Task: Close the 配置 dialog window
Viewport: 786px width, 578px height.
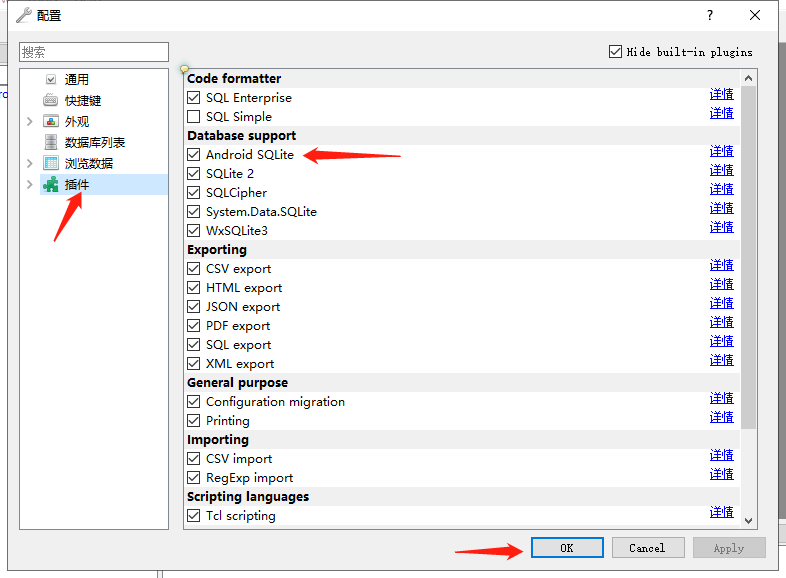Action: (x=755, y=16)
